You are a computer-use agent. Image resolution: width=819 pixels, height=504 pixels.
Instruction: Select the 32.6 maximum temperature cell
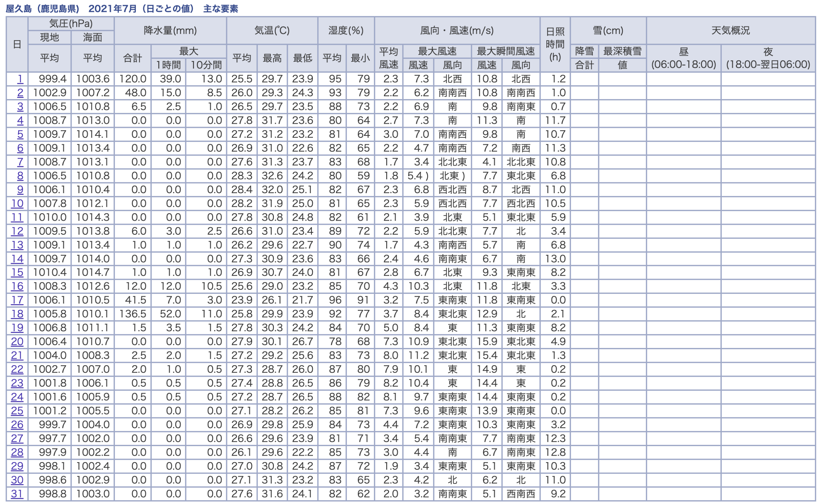tap(273, 176)
